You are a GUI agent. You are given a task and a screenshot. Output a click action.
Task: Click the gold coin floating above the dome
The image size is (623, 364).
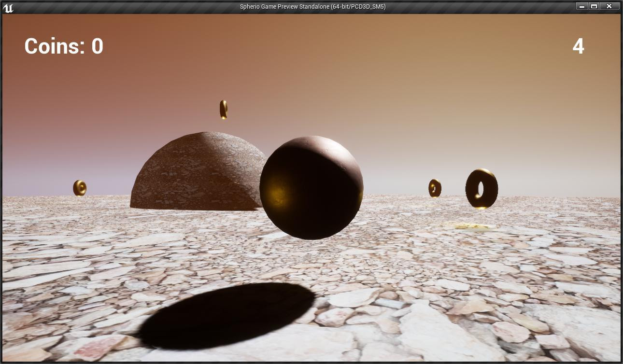click(x=223, y=110)
